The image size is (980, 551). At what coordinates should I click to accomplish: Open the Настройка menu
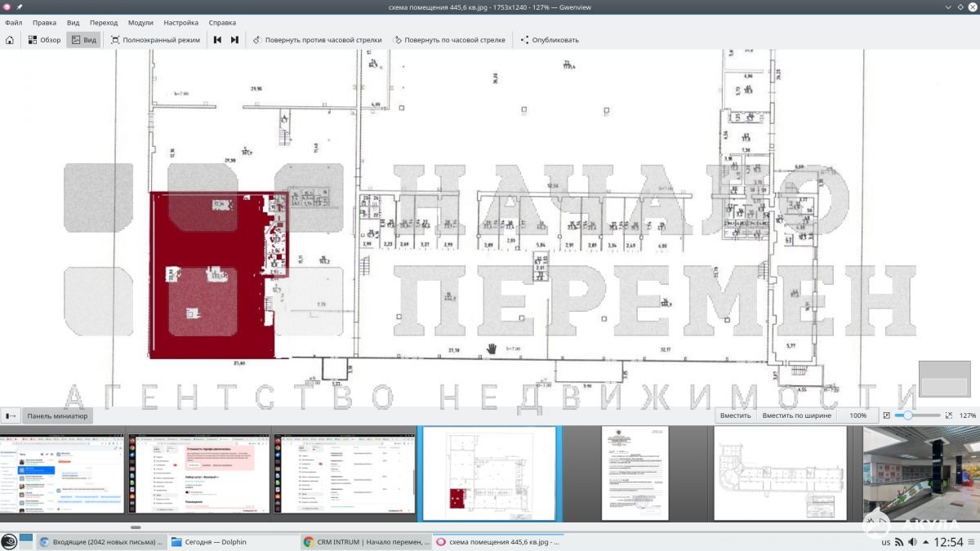point(180,23)
